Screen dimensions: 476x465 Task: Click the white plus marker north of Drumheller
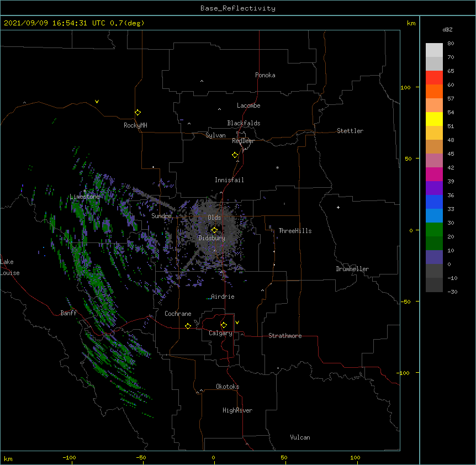pos(338,207)
